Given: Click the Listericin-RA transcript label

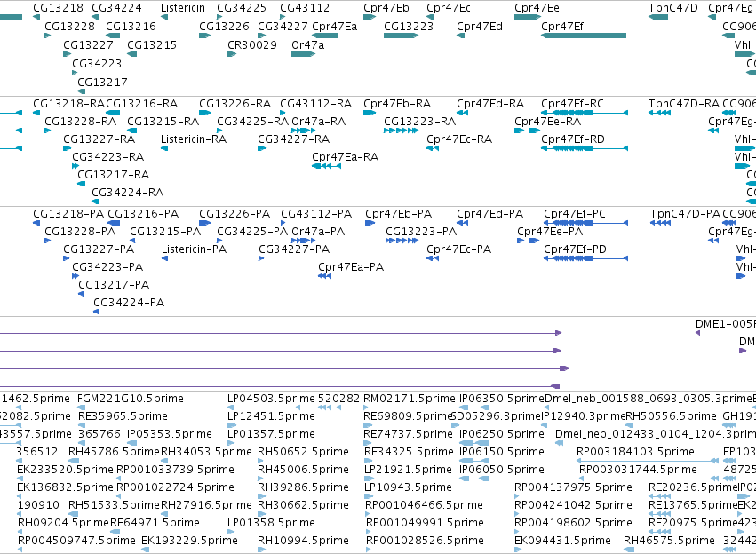Looking at the screenshot, I should 194,139.
